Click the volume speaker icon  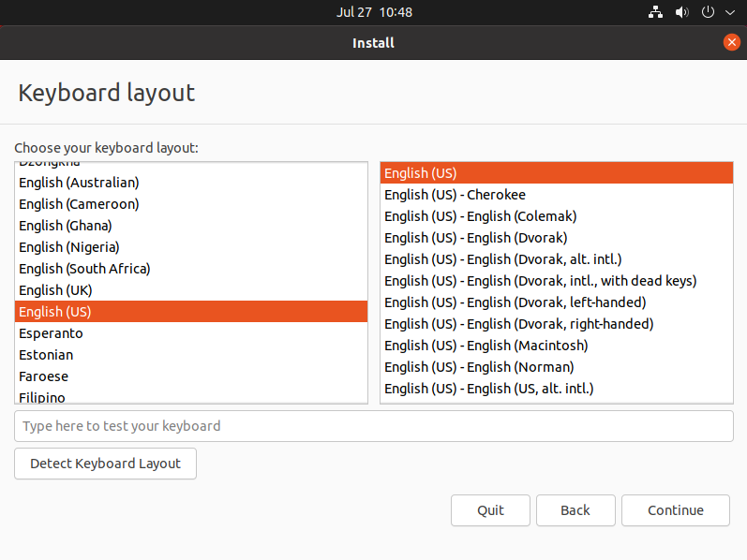[681, 12]
